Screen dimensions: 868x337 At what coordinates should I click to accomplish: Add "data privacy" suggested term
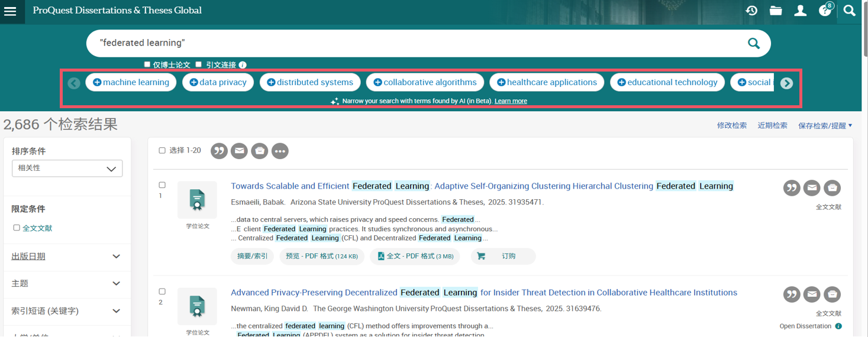218,83
